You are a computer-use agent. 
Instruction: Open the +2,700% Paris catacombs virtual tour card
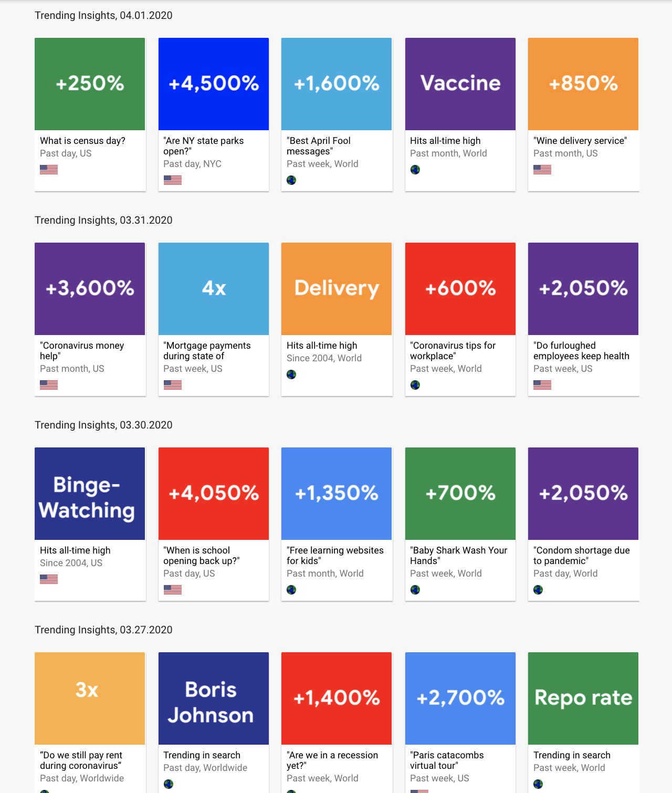point(460,698)
